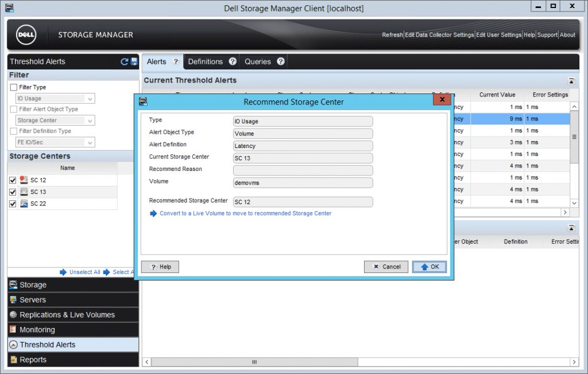Screen dimensions: 588x374
Task: Click alerts table scroll down arrow
Action: click(x=574, y=203)
